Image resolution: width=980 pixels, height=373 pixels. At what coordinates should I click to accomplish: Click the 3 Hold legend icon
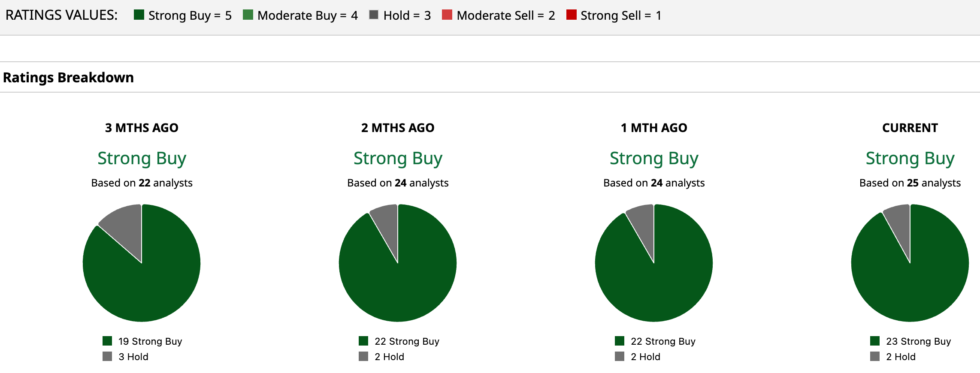[107, 356]
